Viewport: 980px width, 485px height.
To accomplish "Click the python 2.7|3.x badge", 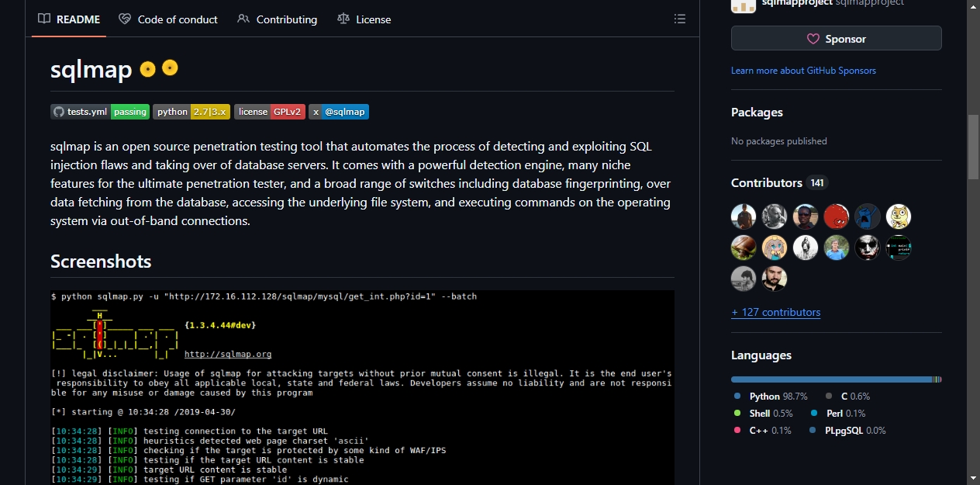I will [x=192, y=112].
